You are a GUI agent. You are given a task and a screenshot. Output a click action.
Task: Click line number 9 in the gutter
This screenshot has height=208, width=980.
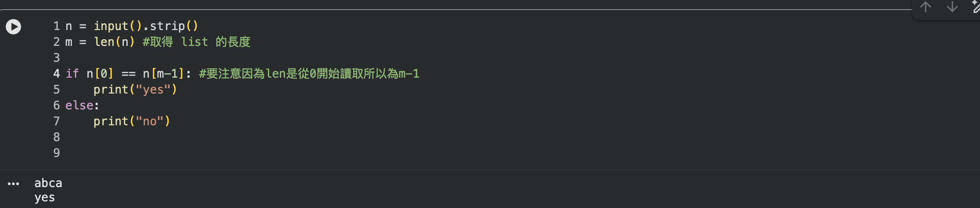[x=56, y=153]
